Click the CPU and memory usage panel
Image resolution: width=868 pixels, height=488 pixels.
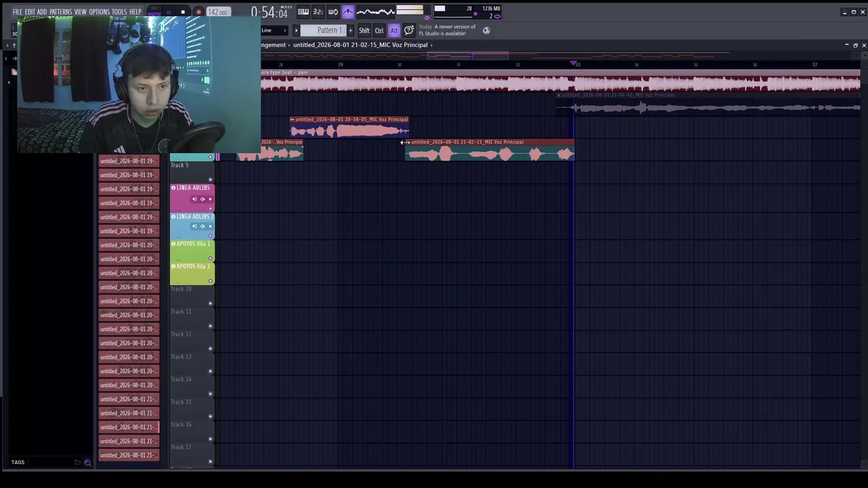(x=468, y=12)
